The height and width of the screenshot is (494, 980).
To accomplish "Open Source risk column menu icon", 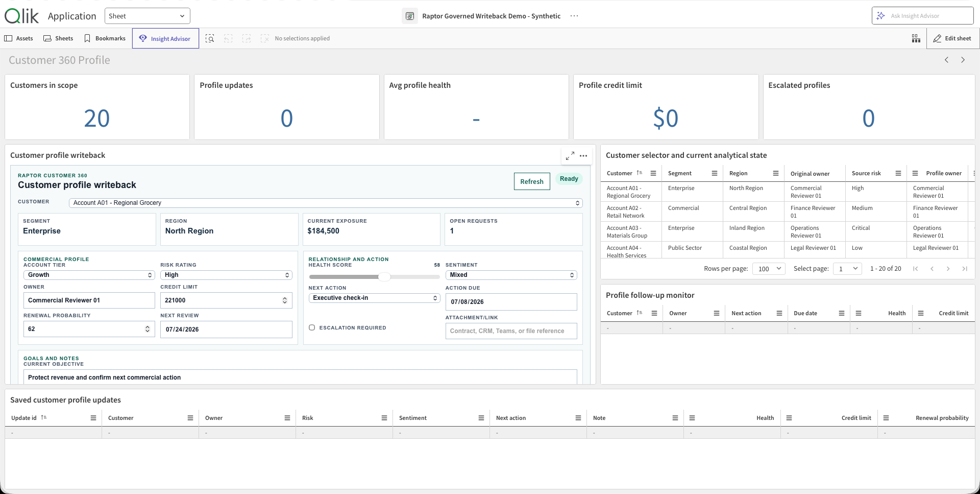I will (x=898, y=173).
